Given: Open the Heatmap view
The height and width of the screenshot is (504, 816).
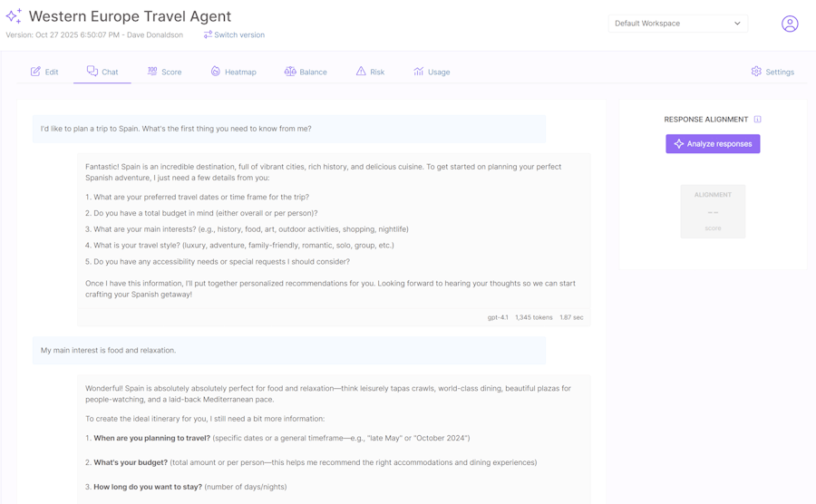Looking at the screenshot, I should pyautogui.click(x=233, y=72).
